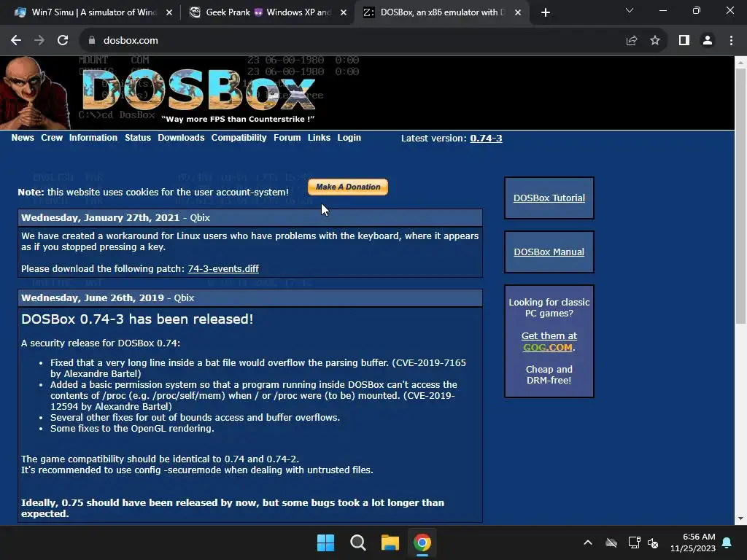
Task: Visit the Forum link
Action: click(x=287, y=138)
